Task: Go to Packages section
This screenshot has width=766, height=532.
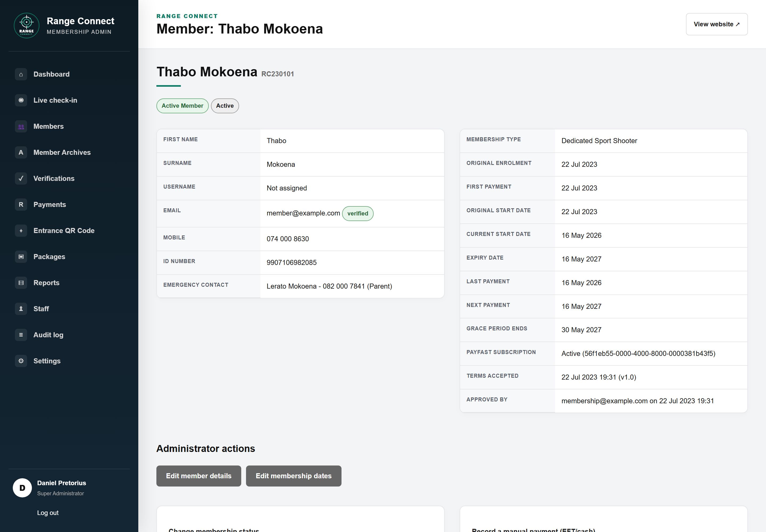Action: pos(49,257)
